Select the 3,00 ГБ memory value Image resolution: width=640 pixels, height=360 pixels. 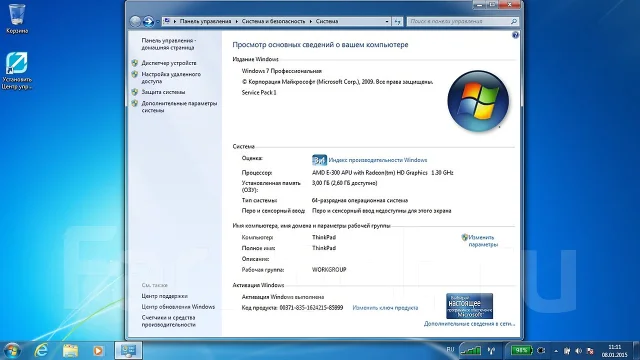click(x=344, y=183)
